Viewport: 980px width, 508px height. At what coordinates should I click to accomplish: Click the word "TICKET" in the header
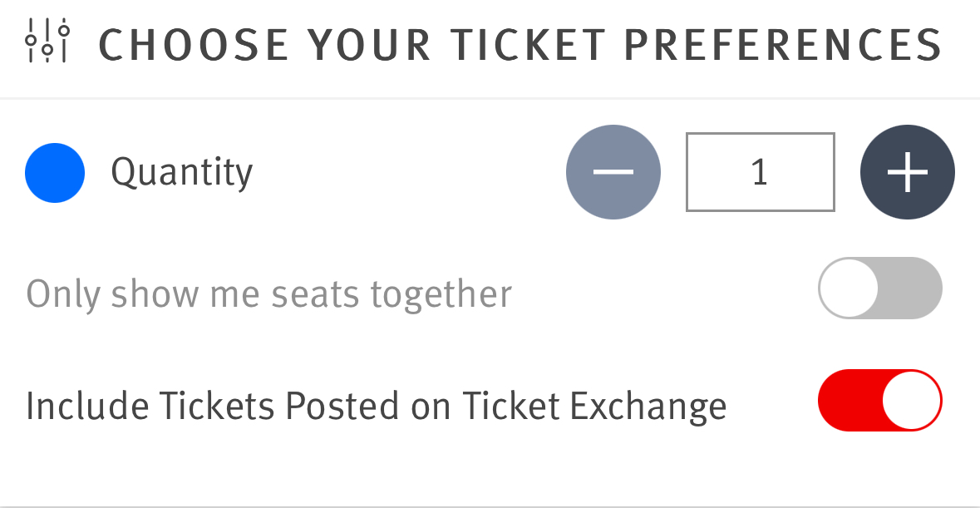pos(532,45)
